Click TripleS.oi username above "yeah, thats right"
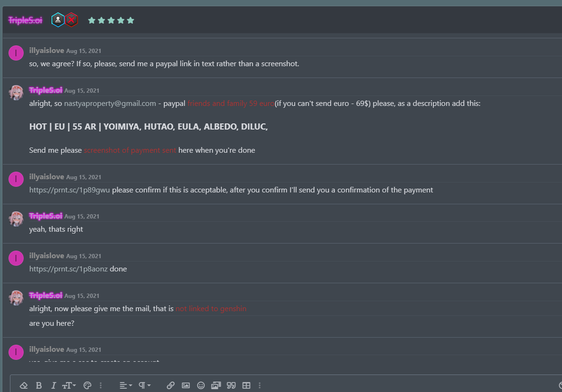Screen dimensions: 562x392 [x=45, y=216]
